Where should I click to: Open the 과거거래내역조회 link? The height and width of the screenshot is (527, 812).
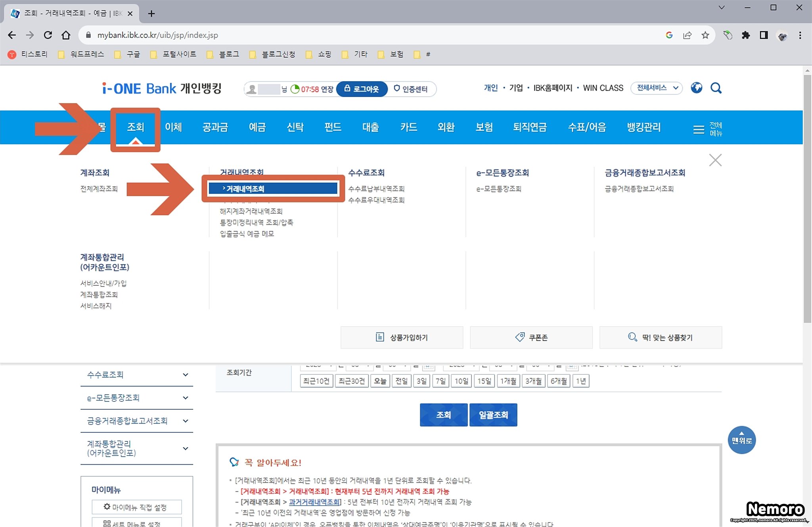(314, 502)
